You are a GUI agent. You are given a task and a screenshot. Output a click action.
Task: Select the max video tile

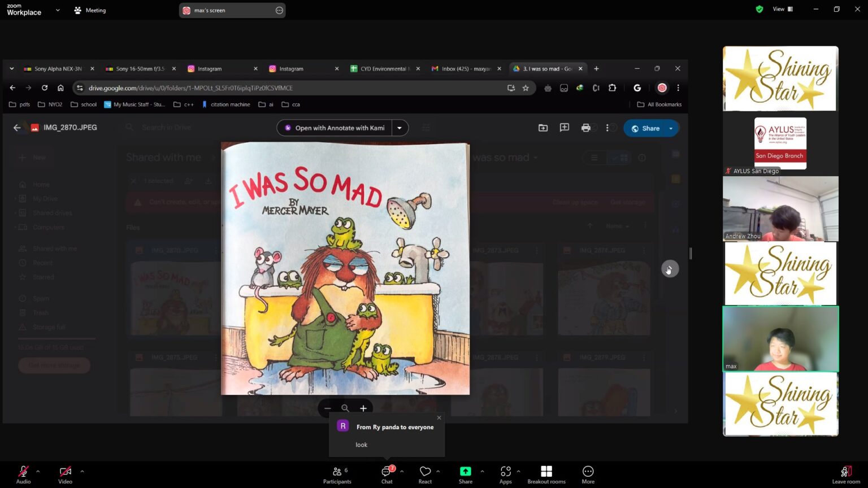click(x=780, y=339)
